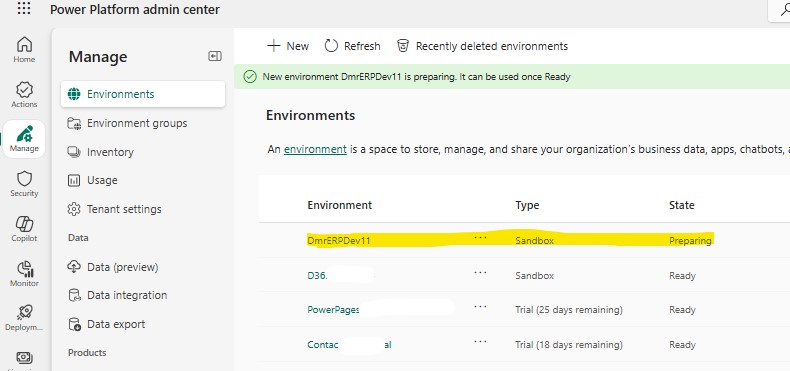Screen dimensions: 790x371
Task: Open Actions in the left rail
Action: [24, 94]
